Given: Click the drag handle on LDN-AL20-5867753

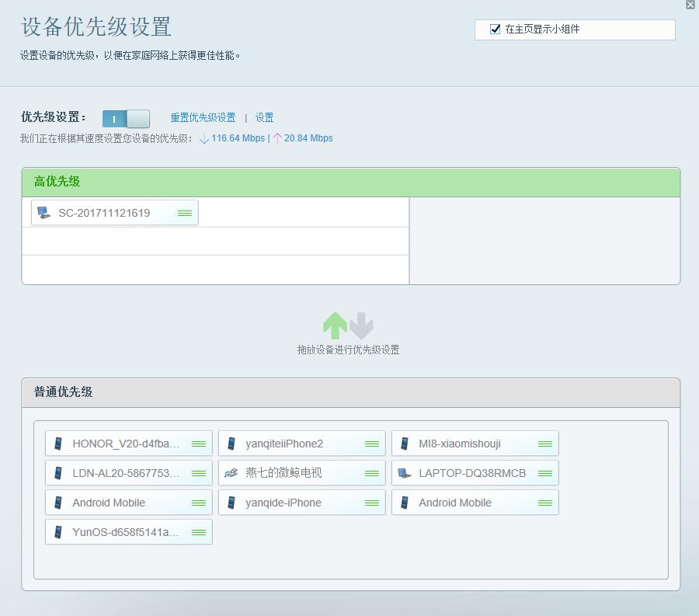Looking at the screenshot, I should 198,472.
